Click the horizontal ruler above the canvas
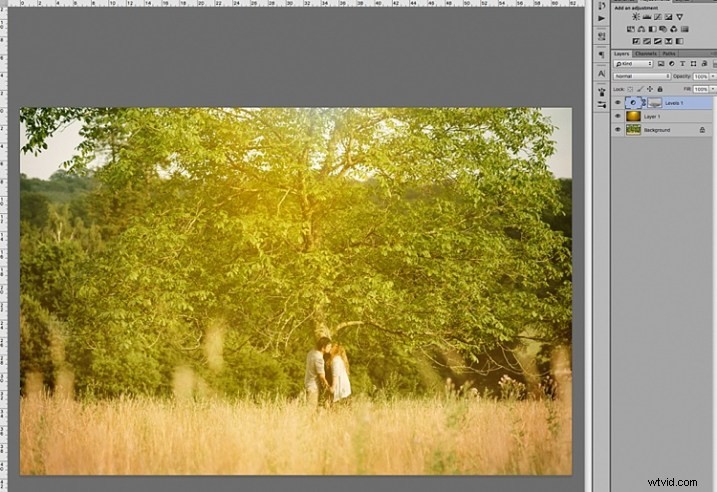 [296, 3]
